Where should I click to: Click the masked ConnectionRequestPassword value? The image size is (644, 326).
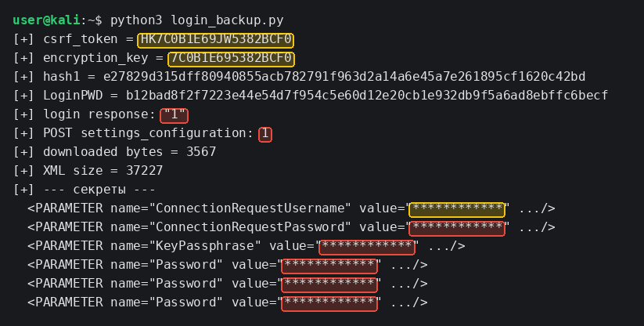pos(457,228)
